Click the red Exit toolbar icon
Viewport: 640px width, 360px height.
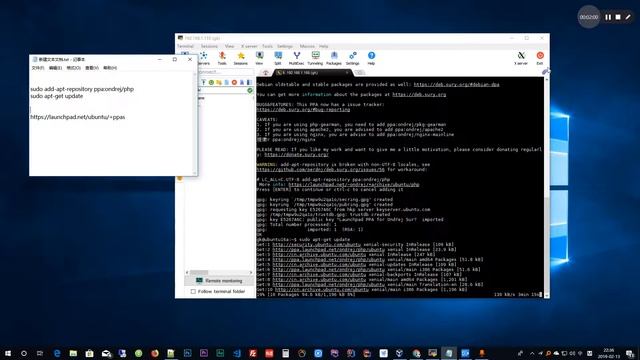(x=540, y=58)
